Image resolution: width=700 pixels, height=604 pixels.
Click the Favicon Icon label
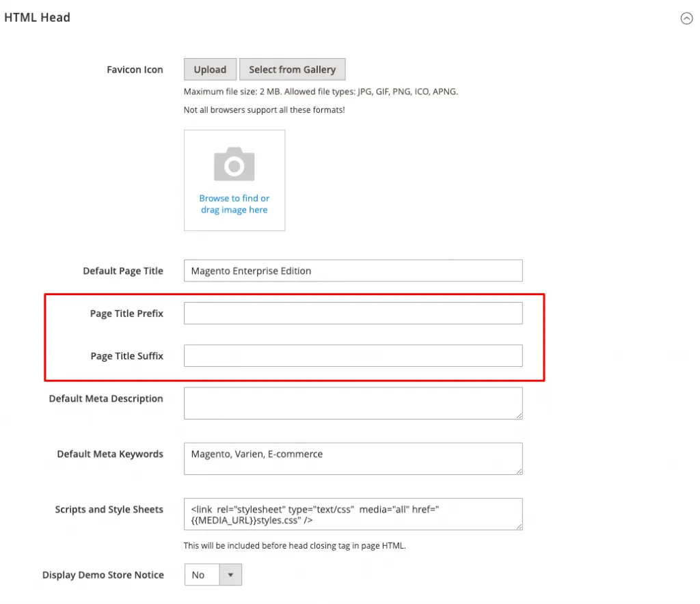pos(135,69)
